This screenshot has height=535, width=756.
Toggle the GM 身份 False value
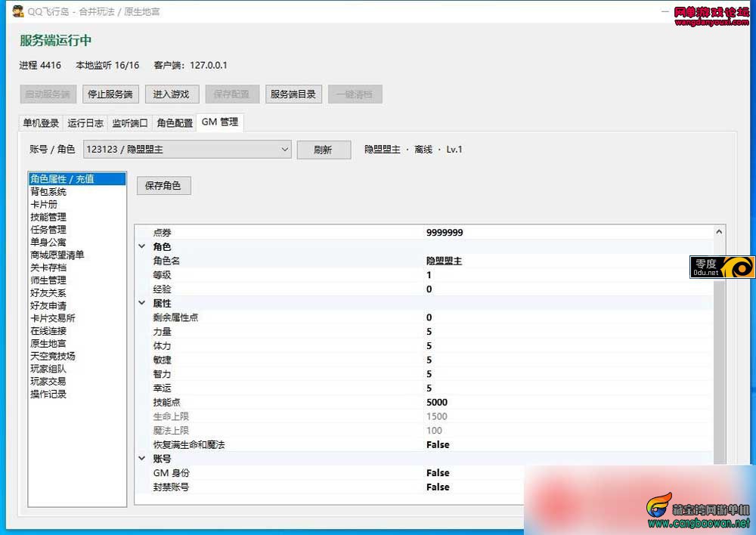click(x=438, y=473)
